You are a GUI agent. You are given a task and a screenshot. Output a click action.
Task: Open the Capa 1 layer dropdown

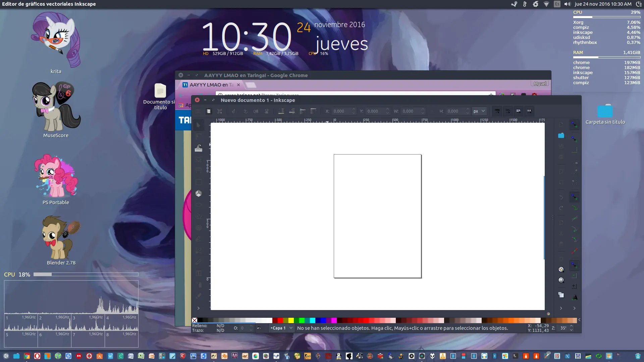click(282, 328)
